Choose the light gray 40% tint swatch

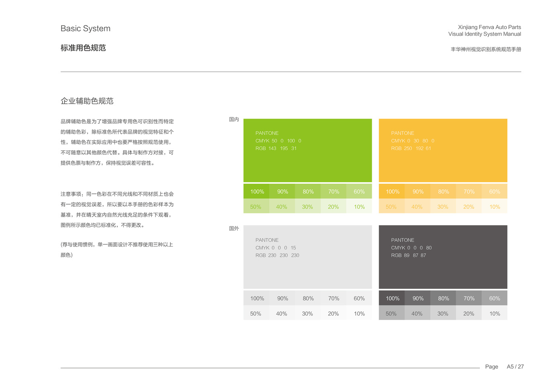282,313
